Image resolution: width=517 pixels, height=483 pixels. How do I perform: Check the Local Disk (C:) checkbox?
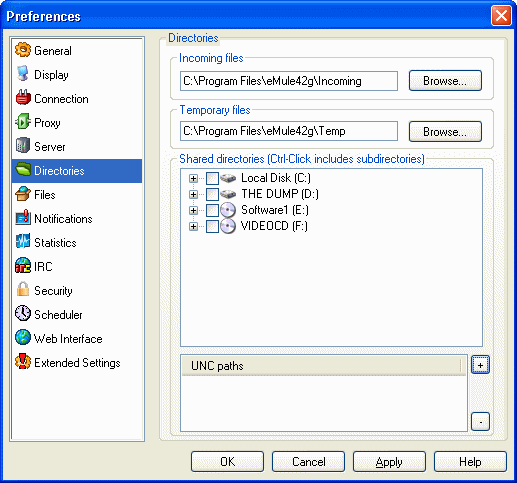pyautogui.click(x=212, y=178)
